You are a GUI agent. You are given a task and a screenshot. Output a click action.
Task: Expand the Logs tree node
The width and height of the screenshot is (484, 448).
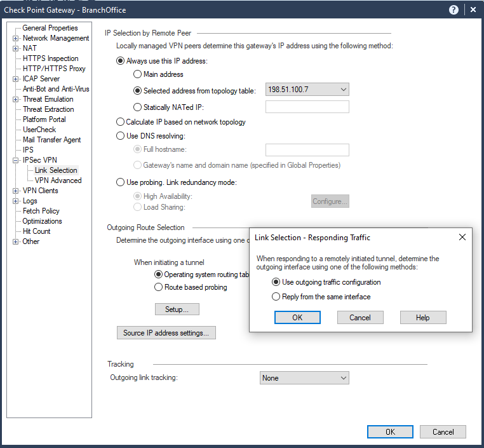coord(15,201)
